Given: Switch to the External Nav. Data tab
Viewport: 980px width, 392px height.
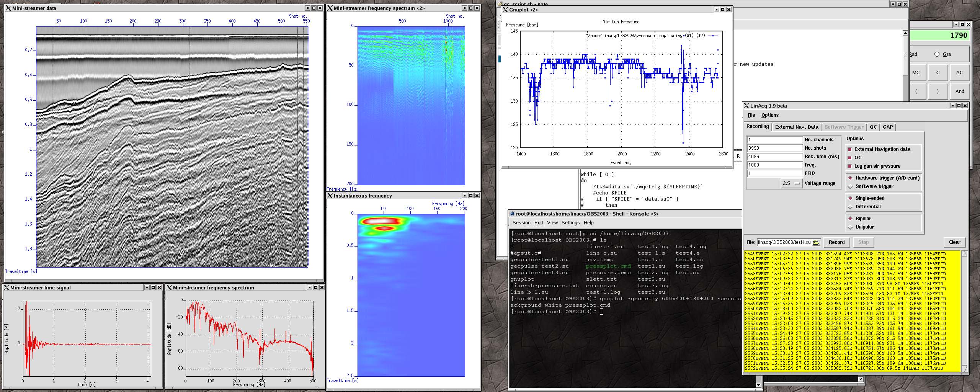Looking at the screenshot, I should pos(796,127).
